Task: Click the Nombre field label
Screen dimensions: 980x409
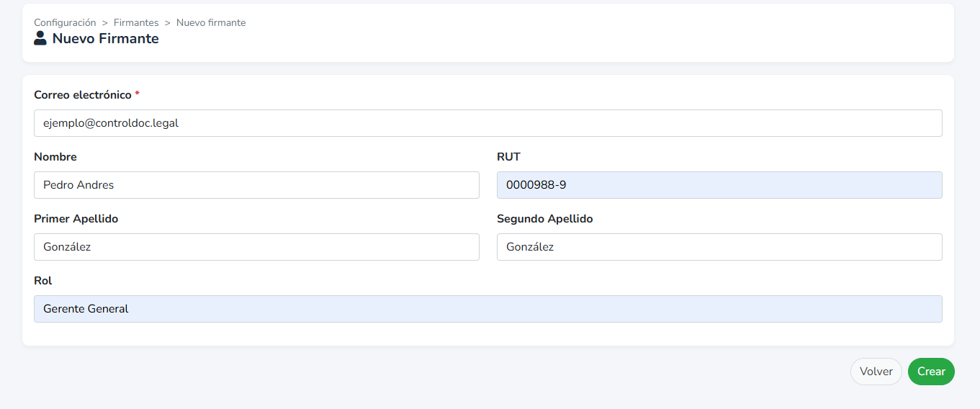Action: [55, 157]
